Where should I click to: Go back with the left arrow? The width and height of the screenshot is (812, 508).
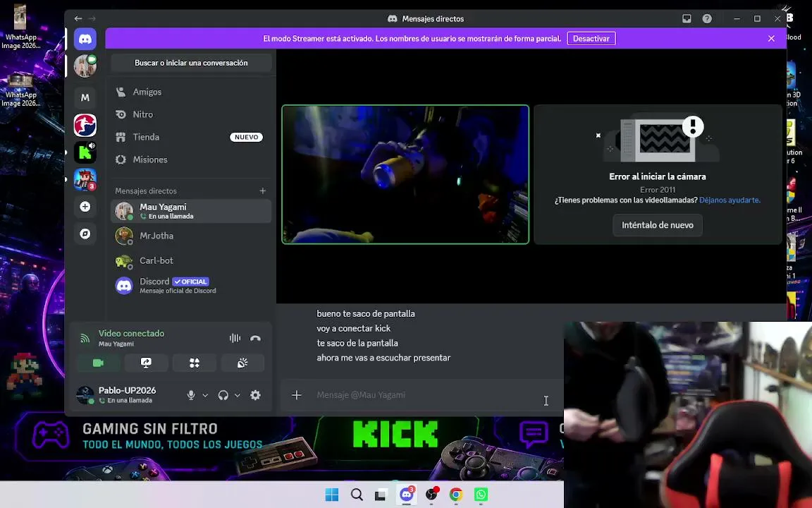click(x=78, y=18)
